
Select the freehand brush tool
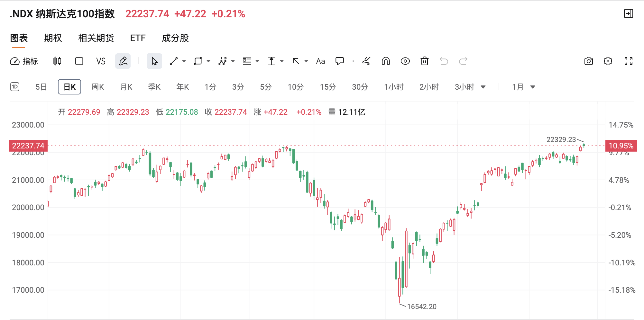pyautogui.click(x=366, y=61)
